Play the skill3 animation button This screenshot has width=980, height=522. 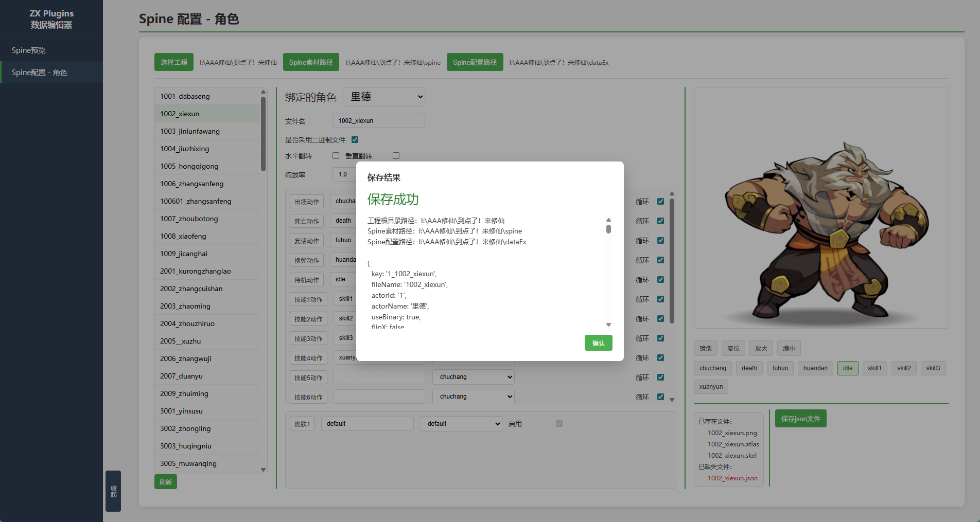(x=933, y=368)
